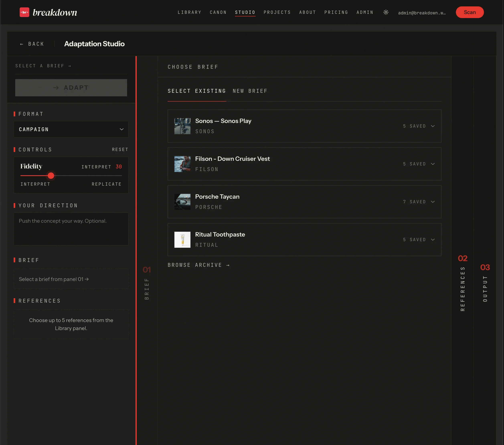Viewport: 504px width, 445px height.
Task: Select the Sonos — Sonos Play brief
Action: click(x=304, y=126)
